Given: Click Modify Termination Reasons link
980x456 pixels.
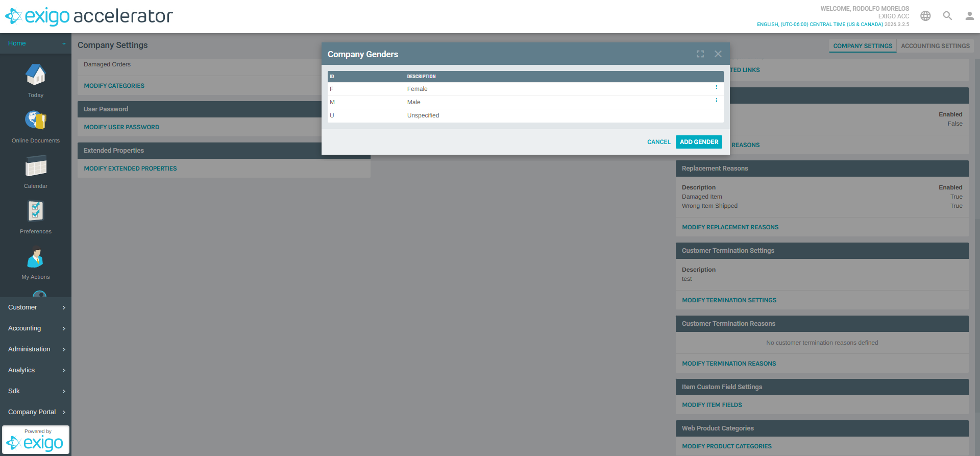Looking at the screenshot, I should pyautogui.click(x=729, y=364).
